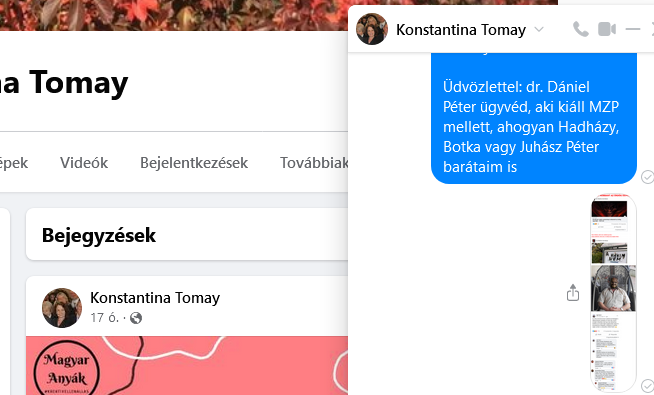
Task: Open the Videók tab
Action: tap(84, 163)
